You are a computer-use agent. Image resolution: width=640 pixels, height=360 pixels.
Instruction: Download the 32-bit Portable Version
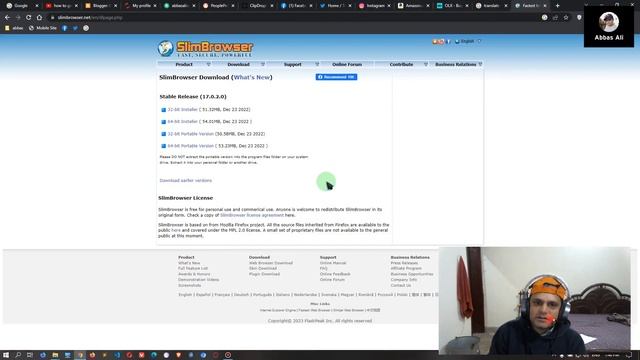coord(191,134)
